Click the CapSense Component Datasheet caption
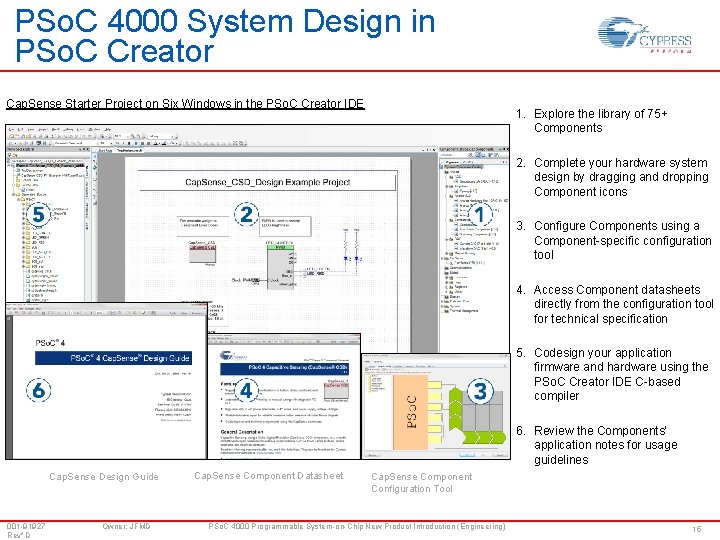The width and height of the screenshot is (720, 540). pyautogui.click(x=269, y=476)
